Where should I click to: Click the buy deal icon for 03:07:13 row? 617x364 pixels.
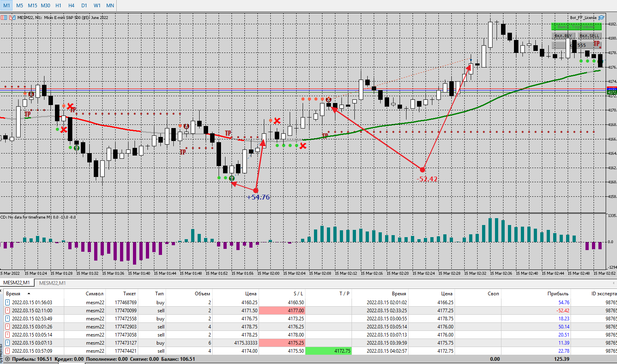point(7,343)
